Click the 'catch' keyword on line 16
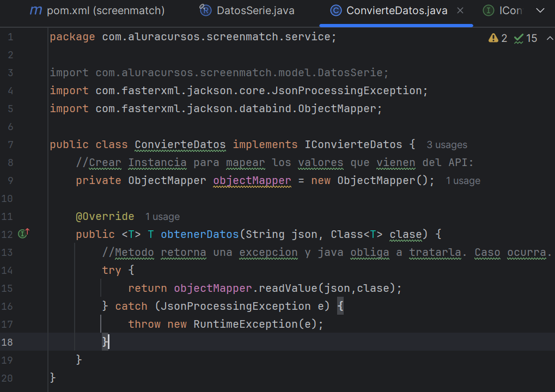This screenshot has height=392, width=555. pyautogui.click(x=131, y=307)
